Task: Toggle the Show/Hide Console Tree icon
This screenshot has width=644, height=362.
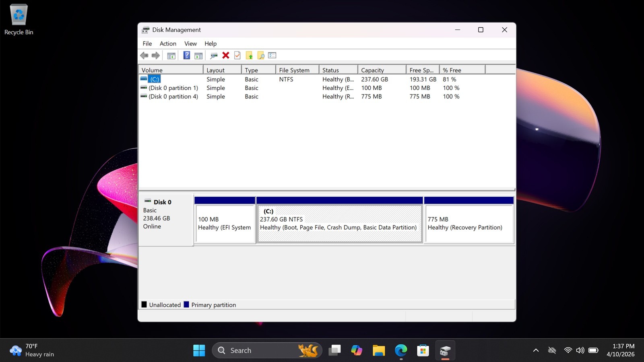Action: pos(171,56)
